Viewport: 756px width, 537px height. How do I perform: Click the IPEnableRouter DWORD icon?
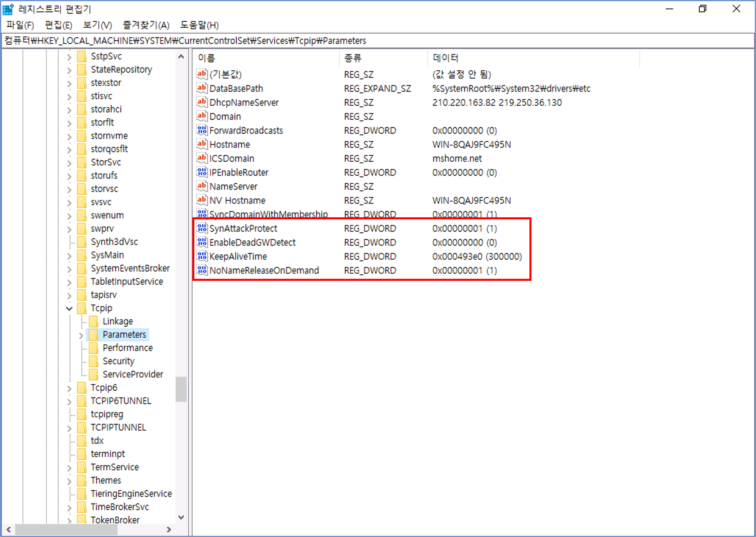tap(202, 172)
